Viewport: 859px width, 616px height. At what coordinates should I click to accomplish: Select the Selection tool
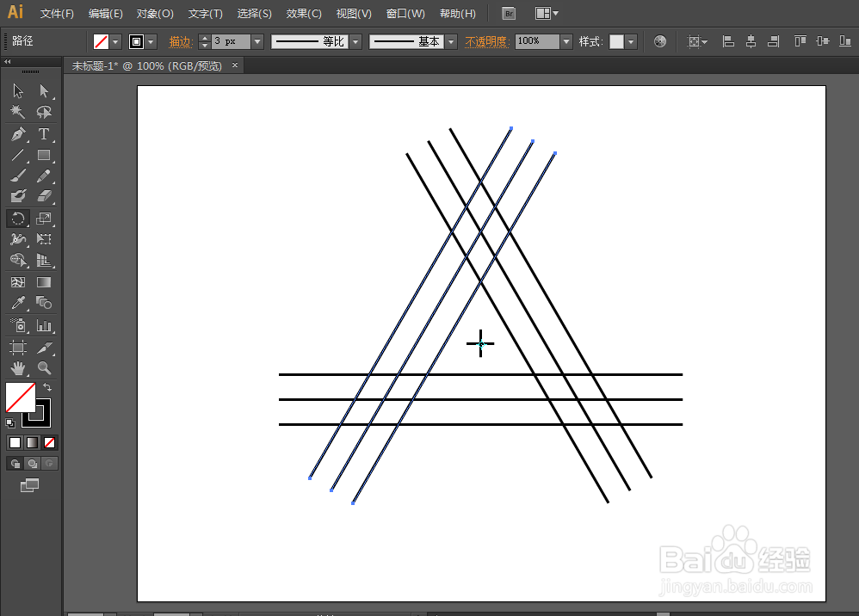[x=17, y=90]
